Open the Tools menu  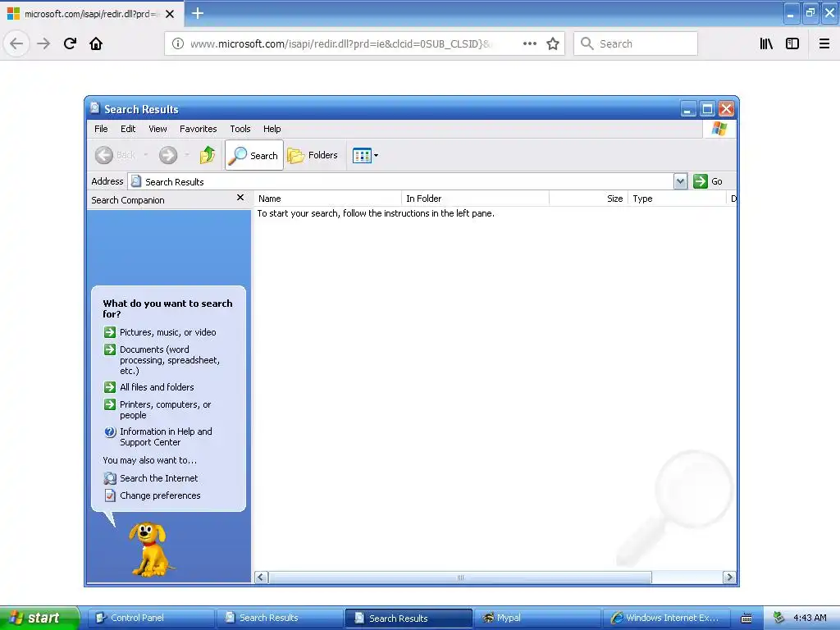240,129
